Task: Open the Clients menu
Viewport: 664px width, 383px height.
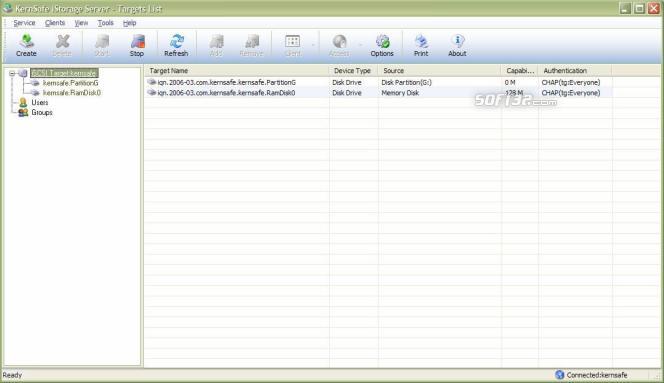Action: pos(55,23)
